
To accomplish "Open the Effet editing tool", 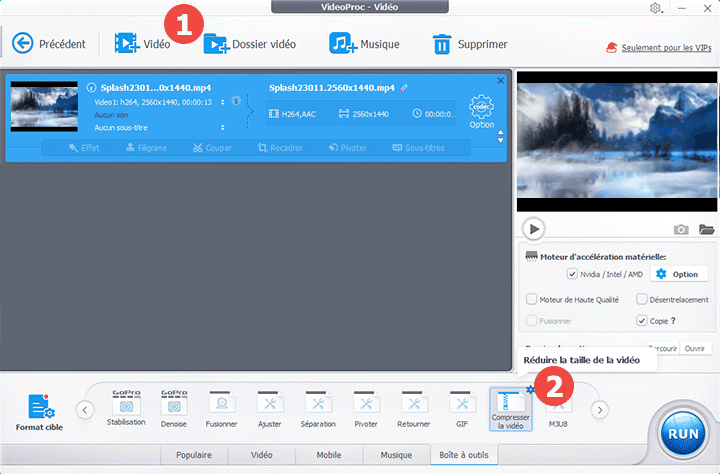I will (84, 148).
